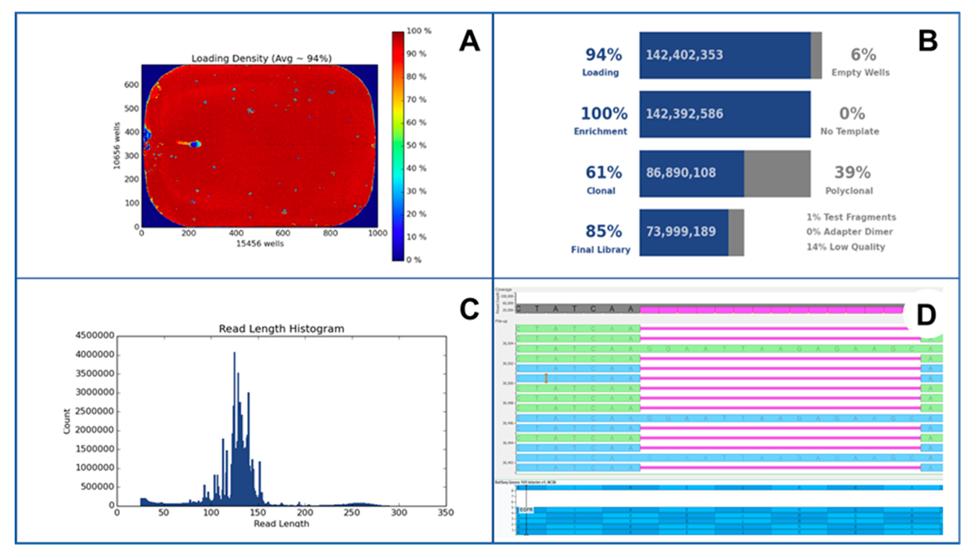
Task: Click the 73,999,189 final library bar
Action: click(684, 232)
